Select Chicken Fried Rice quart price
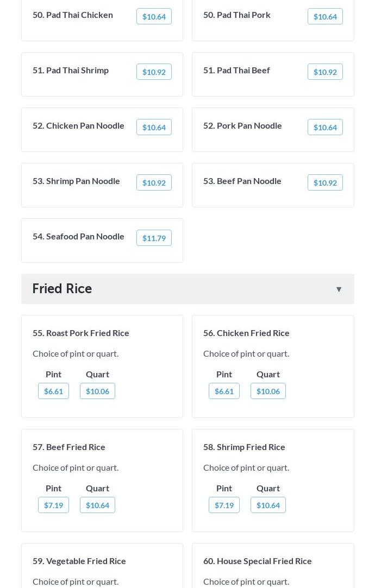The height and width of the screenshot is (588, 375). (268, 391)
